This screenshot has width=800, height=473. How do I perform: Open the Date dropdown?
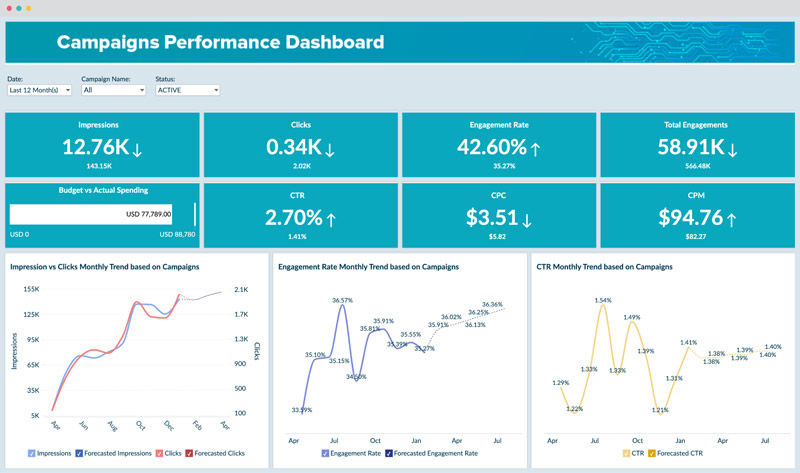click(x=39, y=90)
